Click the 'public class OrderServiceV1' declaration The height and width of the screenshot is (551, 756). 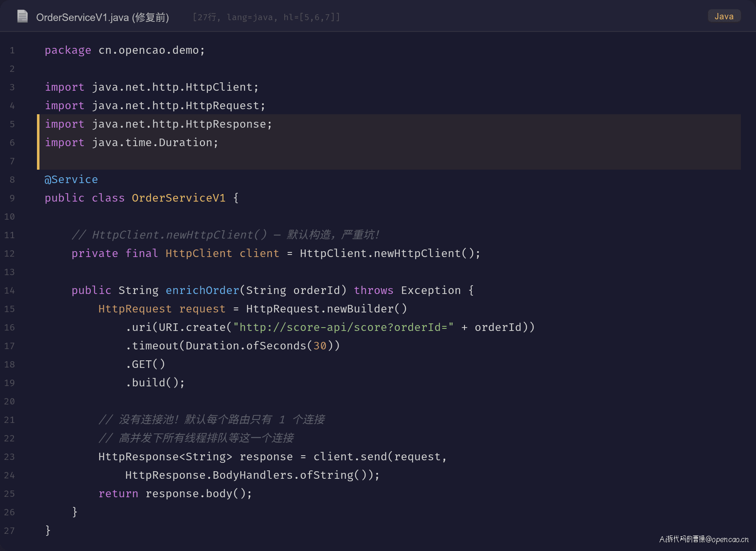click(x=142, y=198)
